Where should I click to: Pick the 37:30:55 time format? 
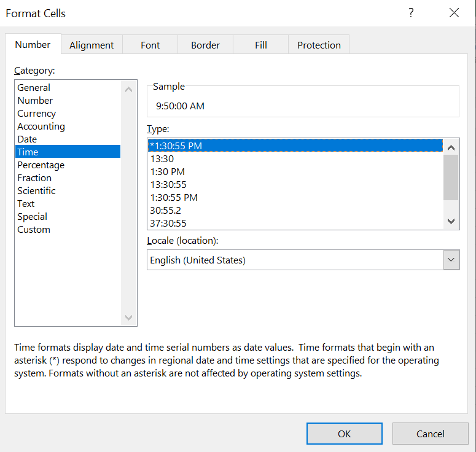[x=168, y=224]
